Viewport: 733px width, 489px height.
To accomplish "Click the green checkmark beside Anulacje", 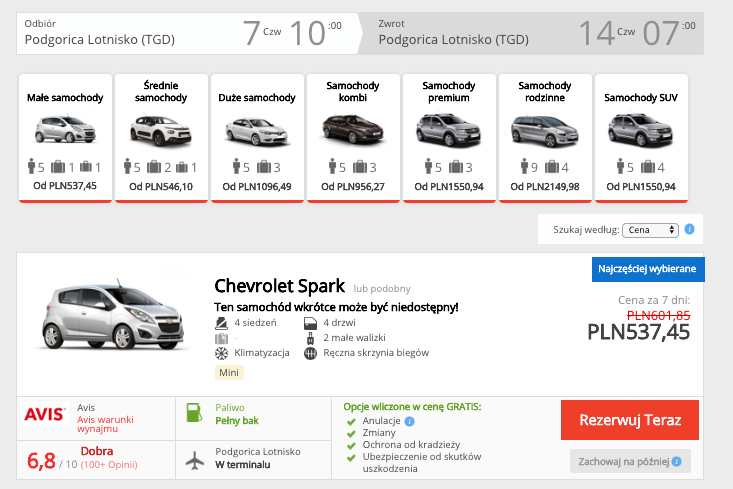I will (351, 422).
